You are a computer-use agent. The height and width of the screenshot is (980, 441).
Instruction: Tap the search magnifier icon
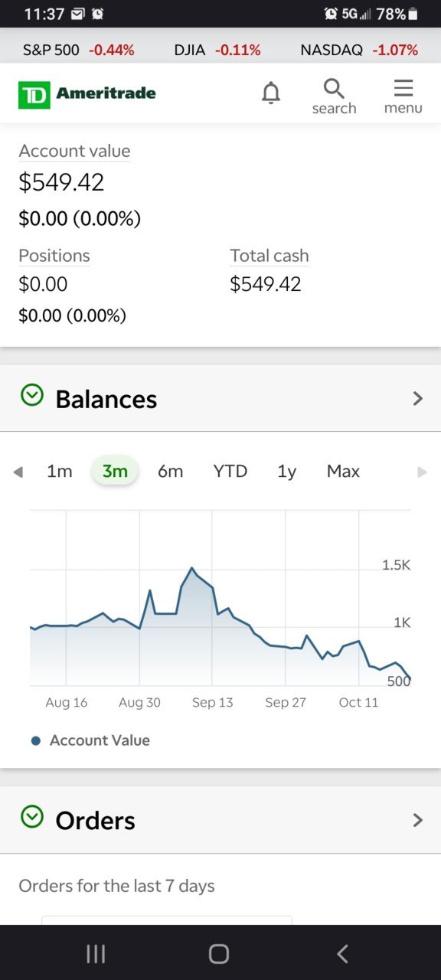coord(334,87)
